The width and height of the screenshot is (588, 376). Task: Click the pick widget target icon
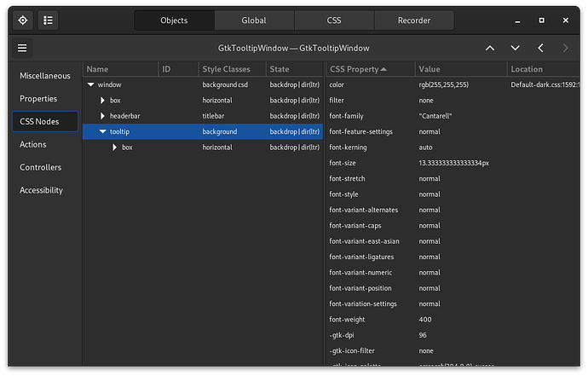click(23, 20)
